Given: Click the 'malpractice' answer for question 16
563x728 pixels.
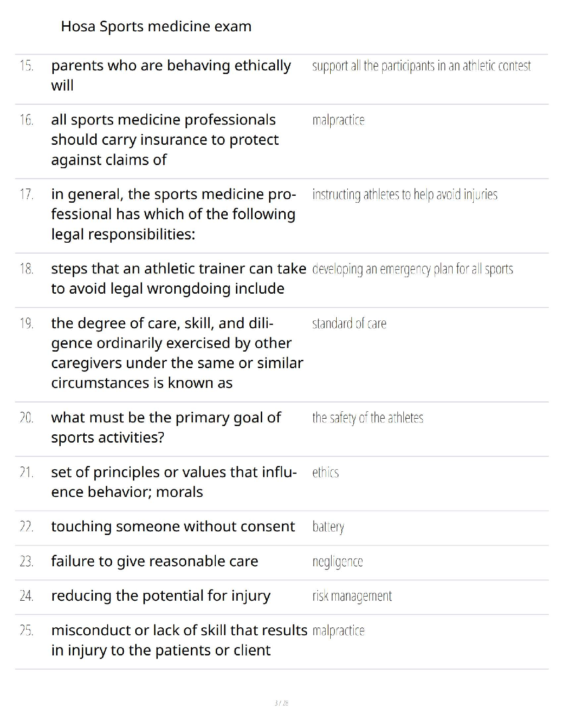Looking at the screenshot, I should (339, 120).
